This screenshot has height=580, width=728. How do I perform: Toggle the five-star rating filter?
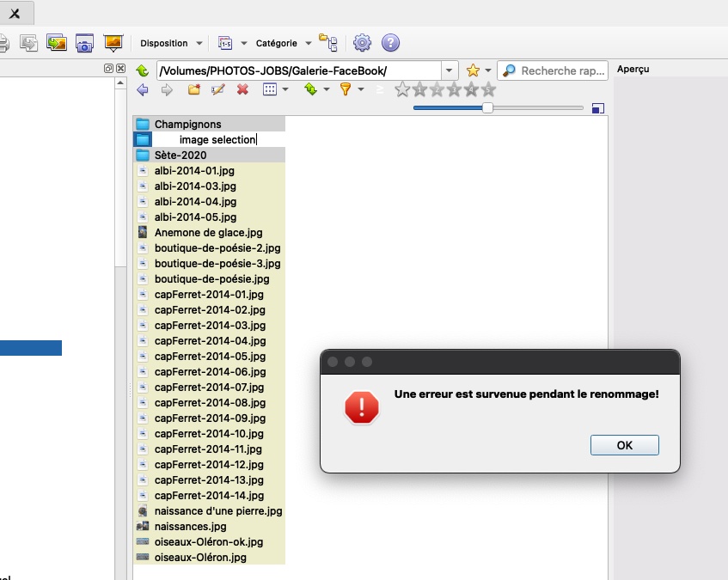click(488, 89)
